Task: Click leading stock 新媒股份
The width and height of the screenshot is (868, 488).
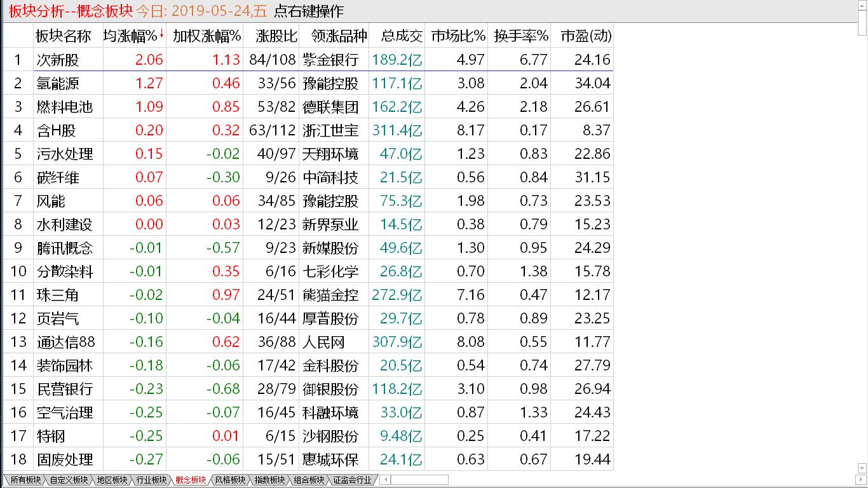Action: click(x=330, y=248)
